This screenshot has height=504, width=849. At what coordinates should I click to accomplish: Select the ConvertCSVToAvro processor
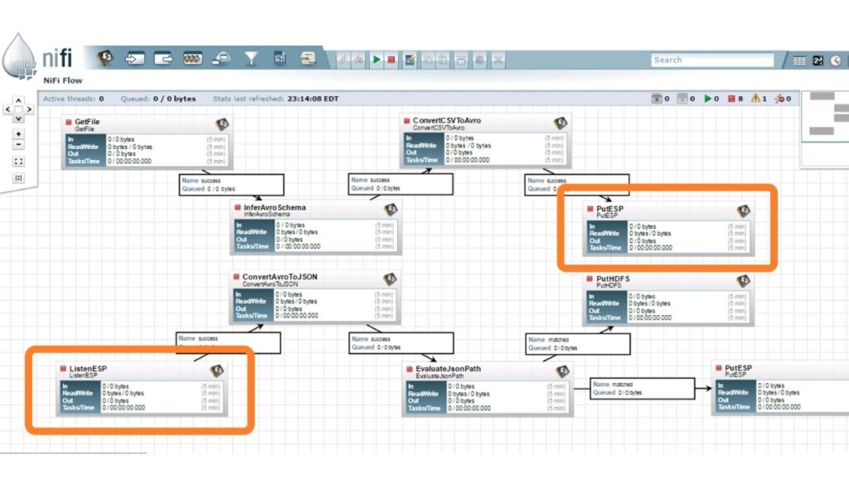click(486, 141)
